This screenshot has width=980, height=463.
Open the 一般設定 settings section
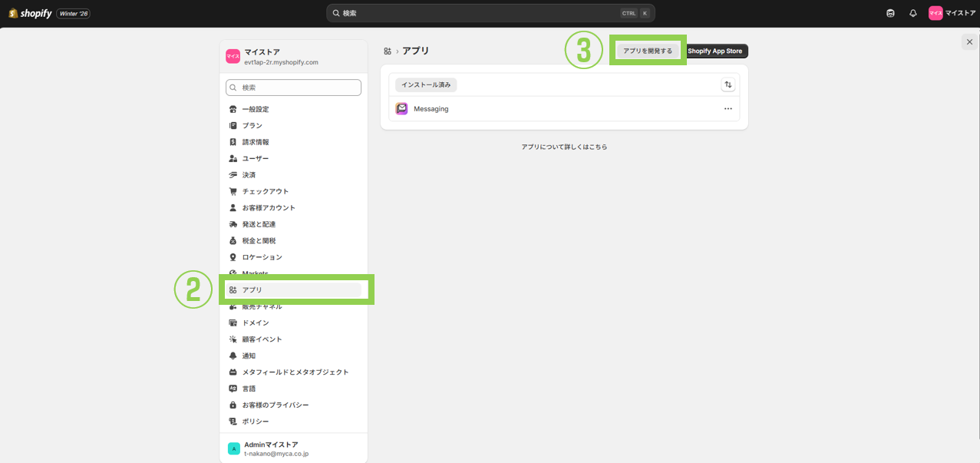256,110
